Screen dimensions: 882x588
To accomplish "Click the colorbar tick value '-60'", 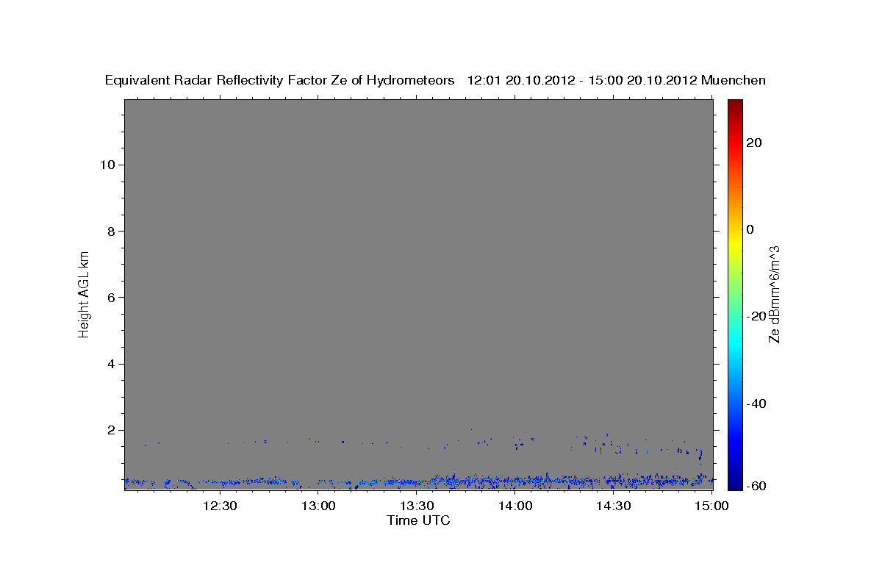I will click(756, 486).
